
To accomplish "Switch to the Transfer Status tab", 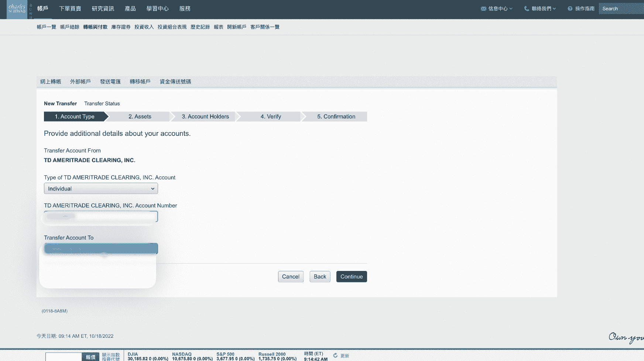I will pyautogui.click(x=102, y=104).
